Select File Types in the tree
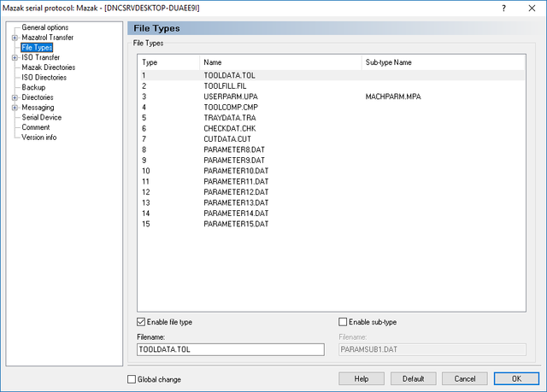Viewport: 547px width, 392px height. coord(37,47)
